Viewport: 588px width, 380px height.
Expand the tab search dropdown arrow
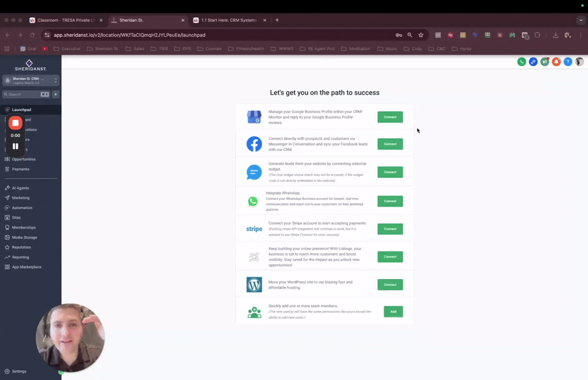click(581, 20)
